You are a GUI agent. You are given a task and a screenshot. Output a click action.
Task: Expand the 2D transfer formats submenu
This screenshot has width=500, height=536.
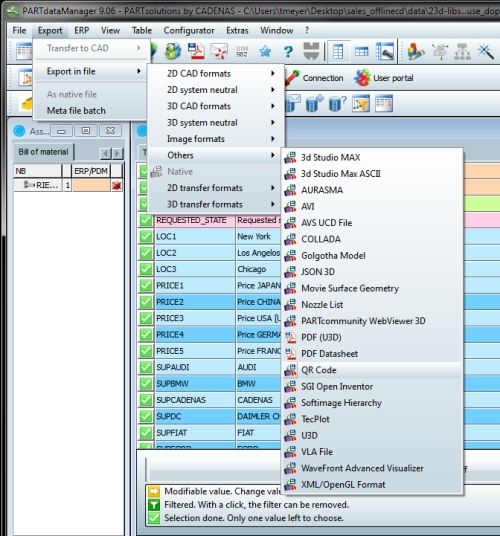pyautogui.click(x=216, y=188)
